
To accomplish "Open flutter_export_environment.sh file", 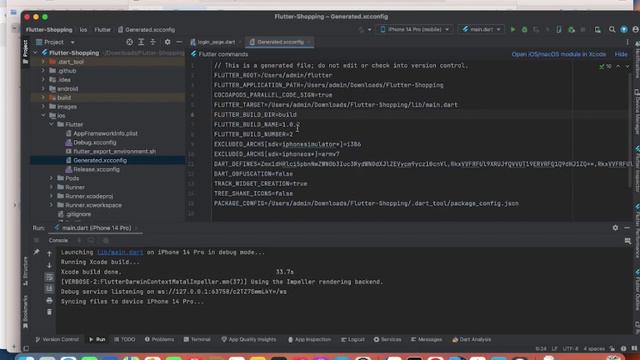I will [114, 151].
